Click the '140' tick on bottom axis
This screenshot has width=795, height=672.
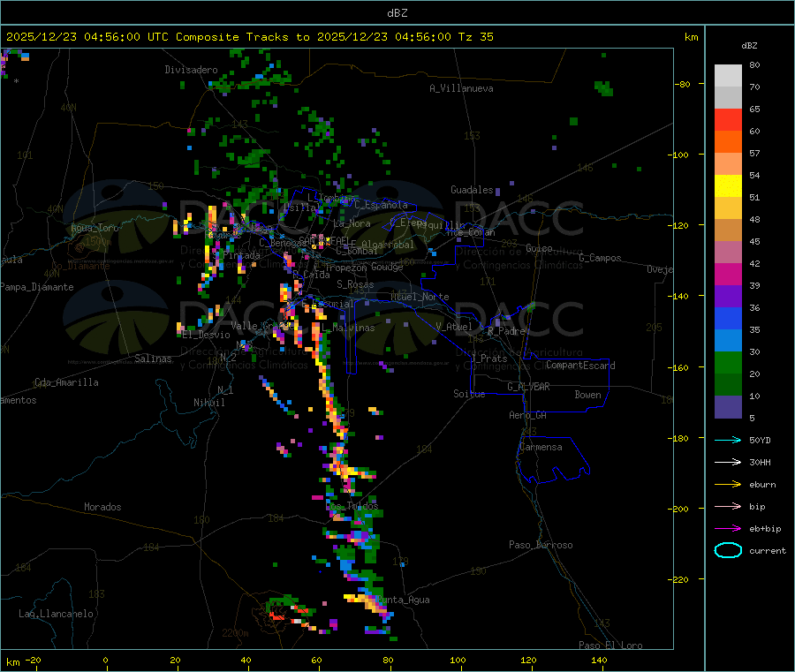point(599,660)
